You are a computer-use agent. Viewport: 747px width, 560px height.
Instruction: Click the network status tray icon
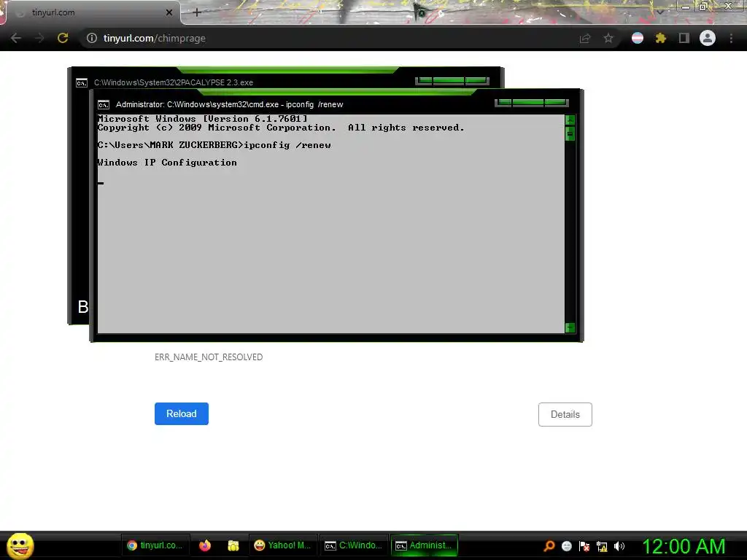602,546
